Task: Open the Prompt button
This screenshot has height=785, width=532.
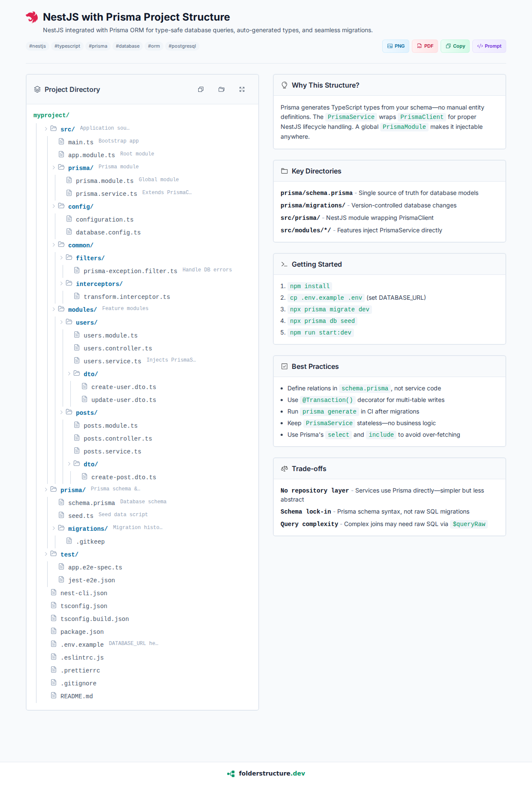Action: point(489,46)
